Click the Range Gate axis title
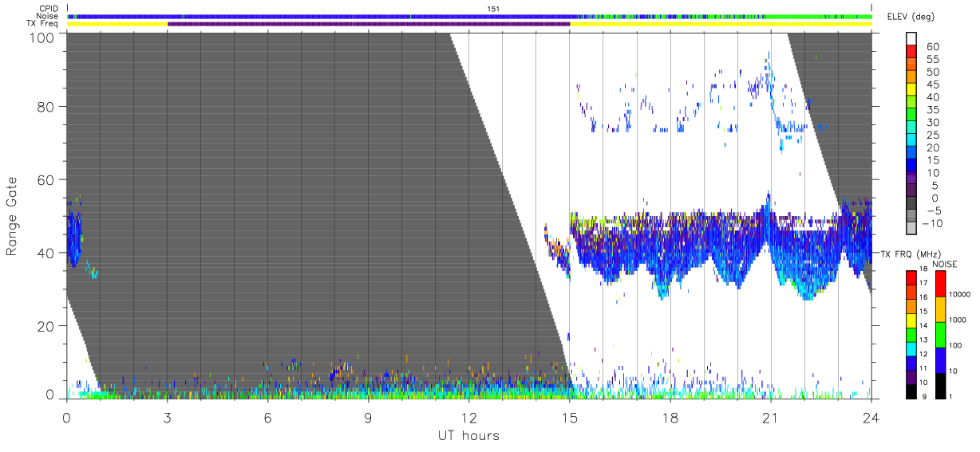The height and width of the screenshot is (452, 980). [x=13, y=216]
